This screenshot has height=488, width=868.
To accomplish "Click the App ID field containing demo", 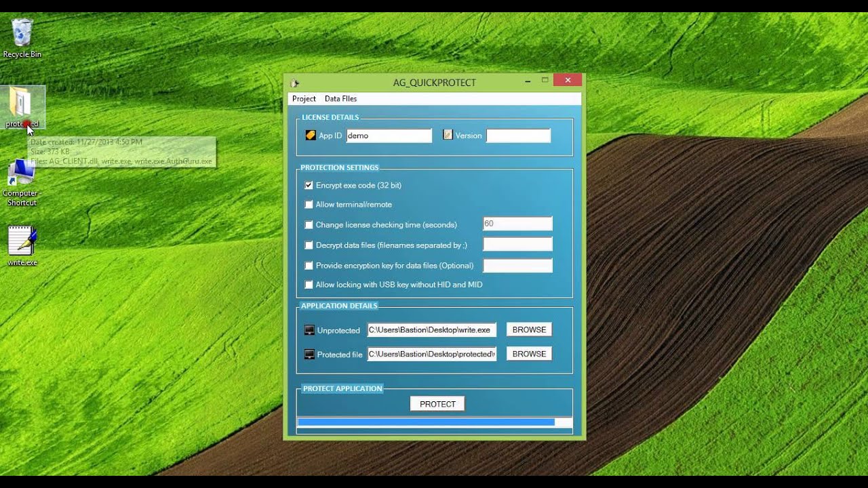I will click(389, 136).
